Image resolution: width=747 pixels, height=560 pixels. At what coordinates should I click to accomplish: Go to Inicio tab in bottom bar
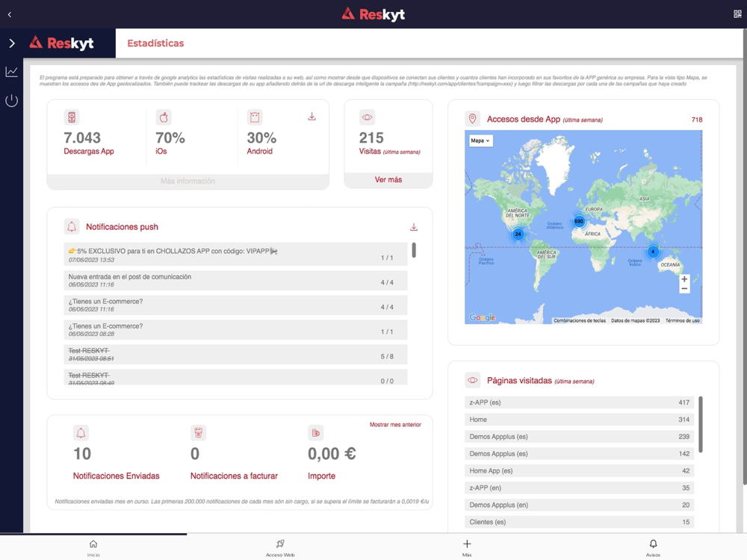pos(93,547)
